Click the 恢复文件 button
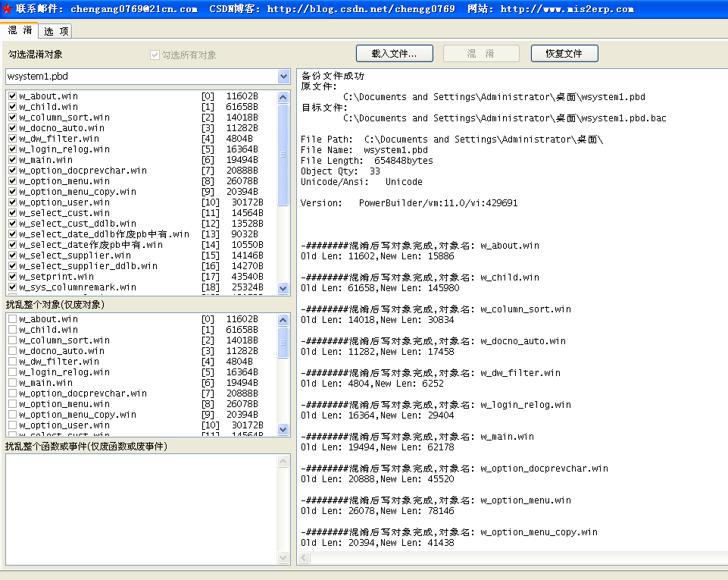Screen dimensions: 728x580 point(564,53)
